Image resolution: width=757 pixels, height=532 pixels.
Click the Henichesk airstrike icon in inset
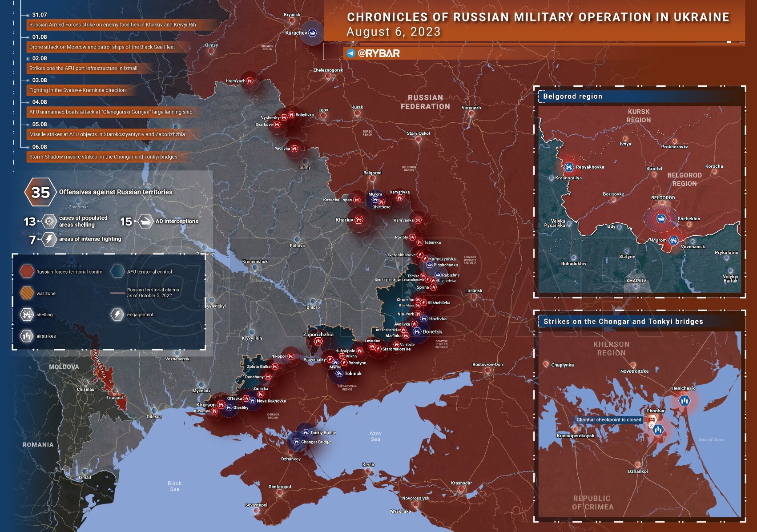point(685,401)
